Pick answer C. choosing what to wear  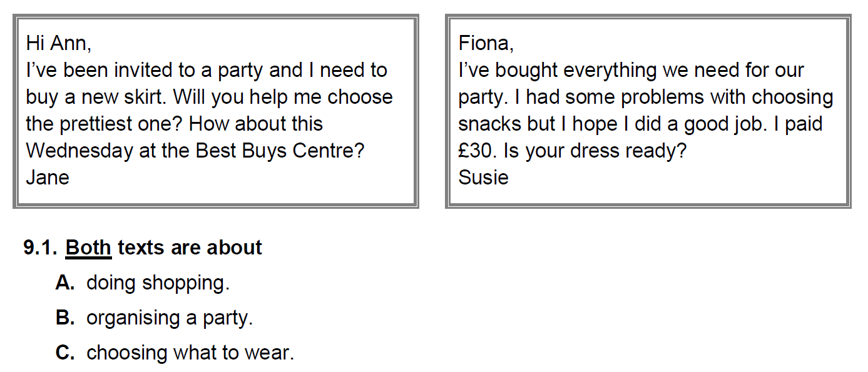click(175, 353)
